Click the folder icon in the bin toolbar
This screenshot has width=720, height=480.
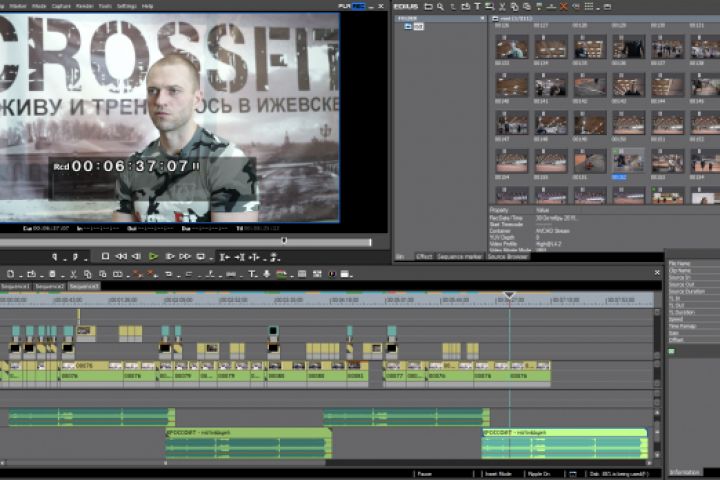428,6
